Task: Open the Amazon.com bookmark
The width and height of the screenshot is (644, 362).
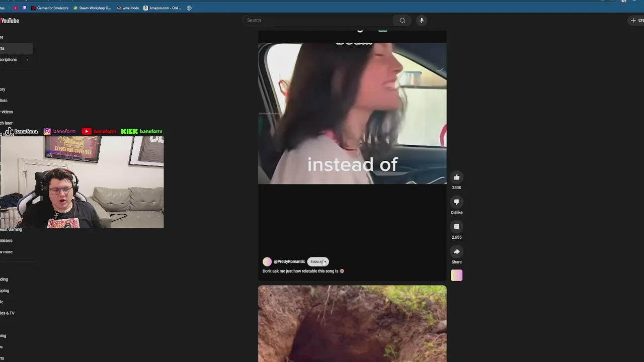Action: [x=162, y=8]
